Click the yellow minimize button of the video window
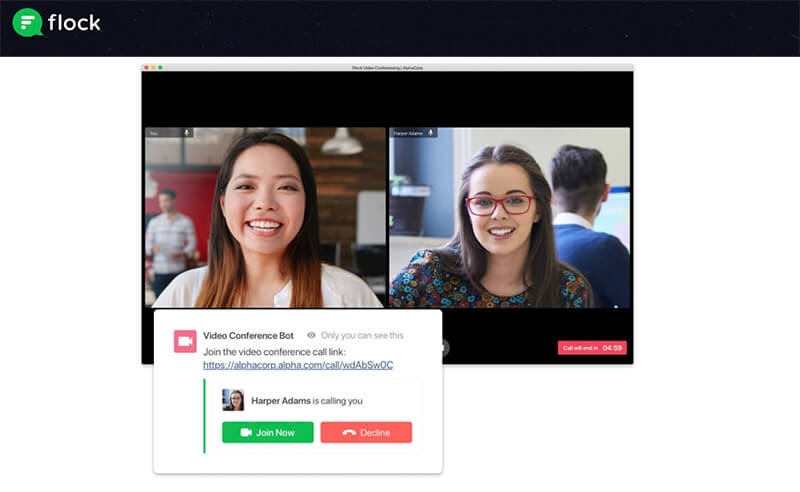The width and height of the screenshot is (800, 492). 153,67
